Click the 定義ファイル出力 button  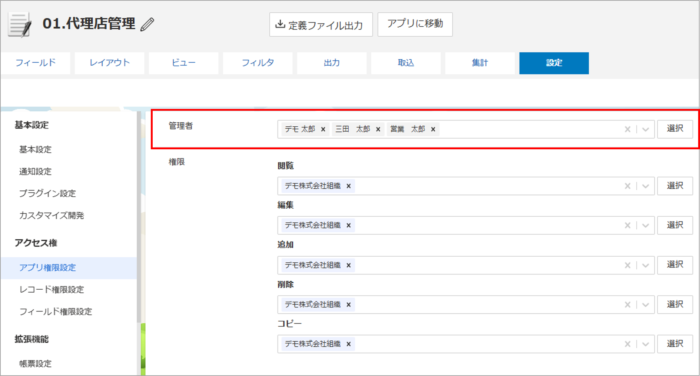pos(321,25)
